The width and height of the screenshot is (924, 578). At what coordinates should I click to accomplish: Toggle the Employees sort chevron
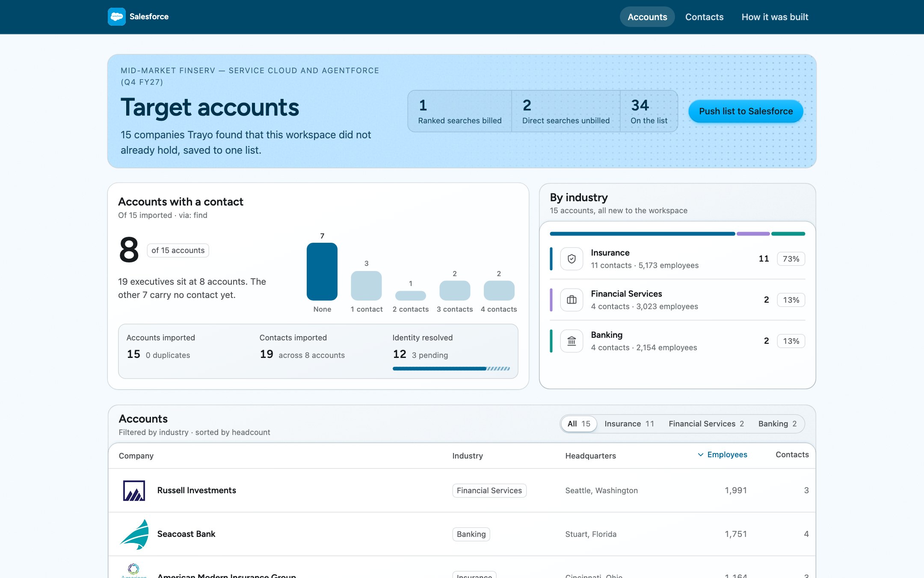pos(700,455)
